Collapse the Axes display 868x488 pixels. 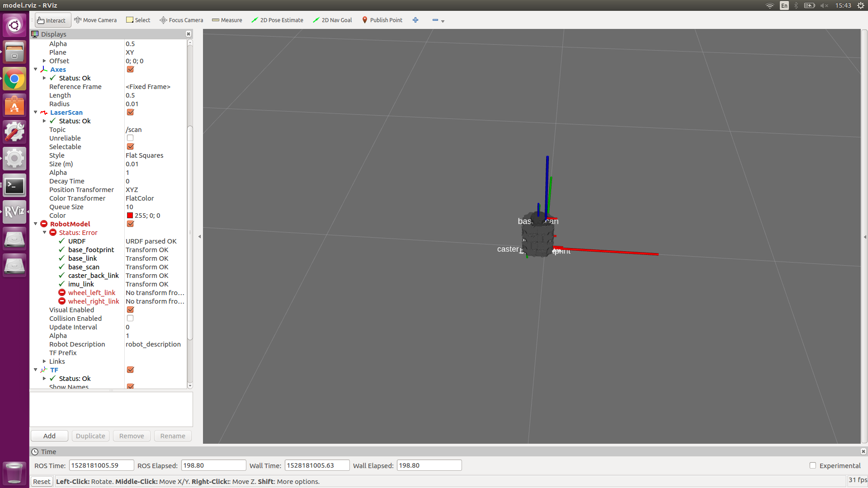click(x=36, y=70)
